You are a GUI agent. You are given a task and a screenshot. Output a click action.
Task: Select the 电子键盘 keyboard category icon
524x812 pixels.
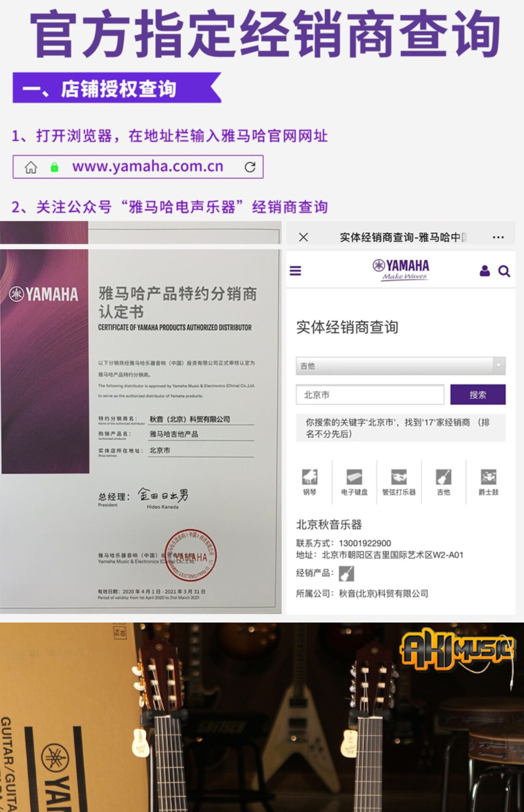[x=354, y=482]
